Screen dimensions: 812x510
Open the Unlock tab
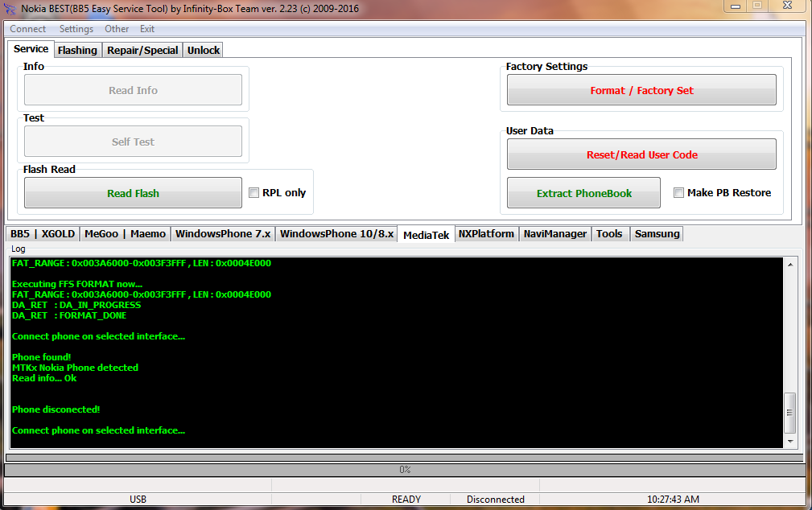click(x=204, y=50)
